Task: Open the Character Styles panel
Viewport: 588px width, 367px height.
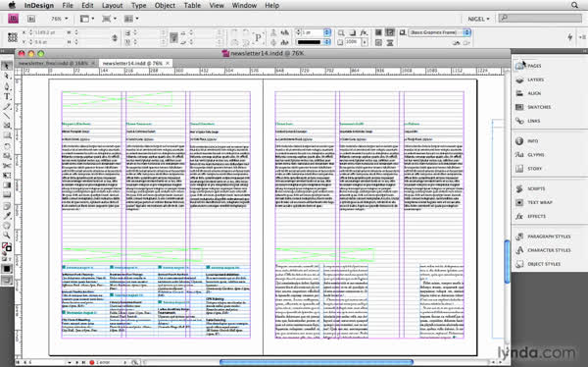Action: 543,250
